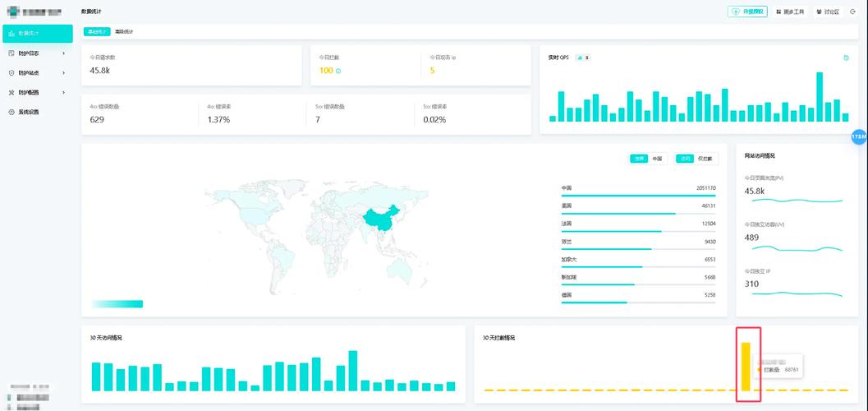Click the 防护站点 shield icon in sidebar
The height and width of the screenshot is (411, 868).
11,72
